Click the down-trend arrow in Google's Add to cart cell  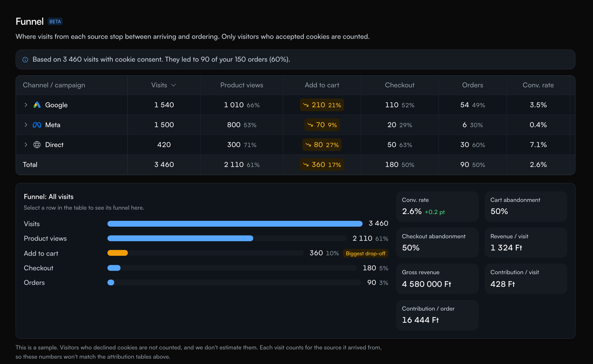(306, 105)
